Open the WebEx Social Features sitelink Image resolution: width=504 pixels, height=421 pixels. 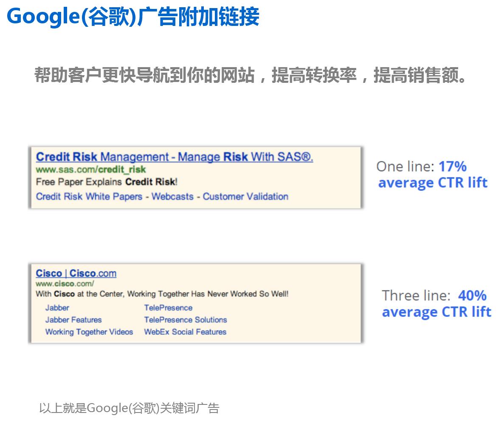(185, 332)
